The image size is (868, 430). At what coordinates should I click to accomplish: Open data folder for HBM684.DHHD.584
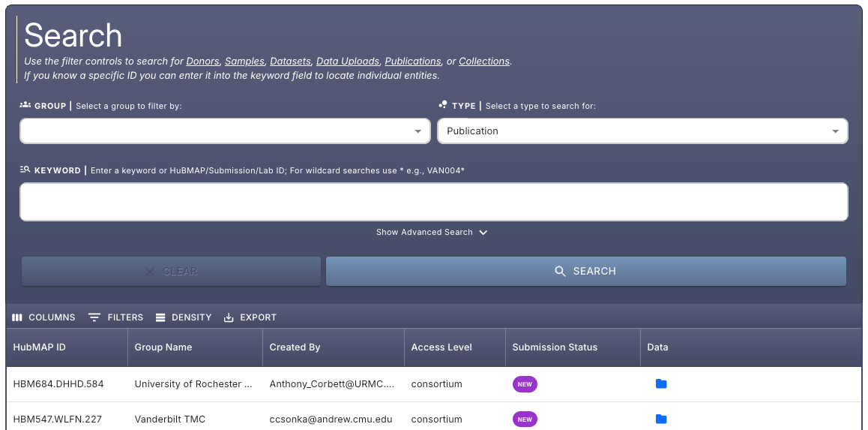tap(660, 384)
